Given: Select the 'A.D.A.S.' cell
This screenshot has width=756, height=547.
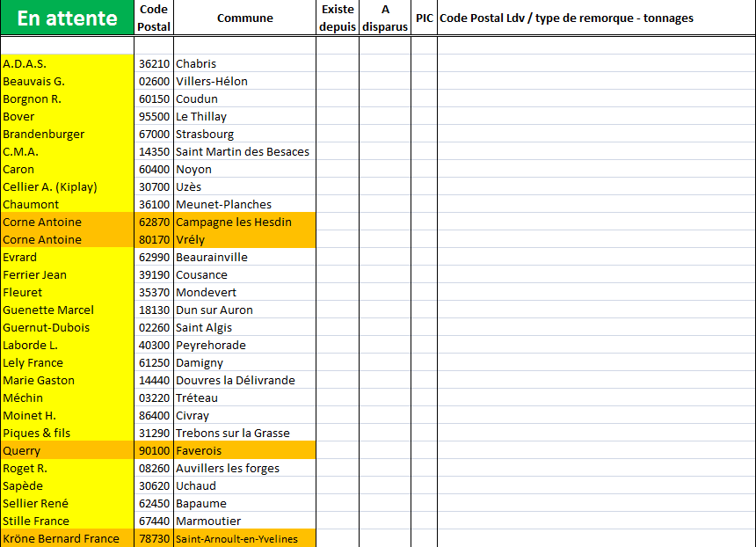Looking at the screenshot, I should [x=67, y=63].
